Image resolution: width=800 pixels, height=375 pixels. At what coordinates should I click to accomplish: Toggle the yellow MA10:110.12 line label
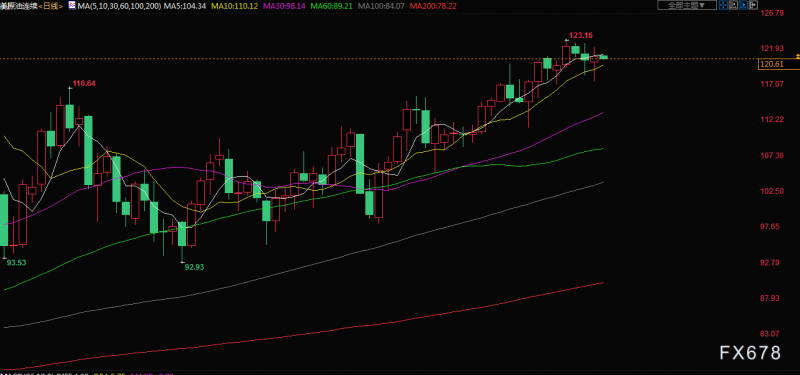pyautogui.click(x=233, y=6)
